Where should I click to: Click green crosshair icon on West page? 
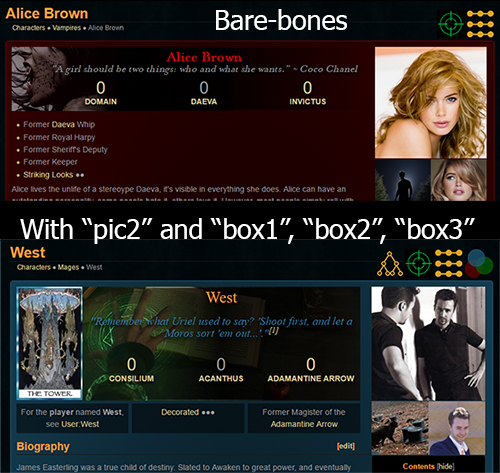(419, 263)
